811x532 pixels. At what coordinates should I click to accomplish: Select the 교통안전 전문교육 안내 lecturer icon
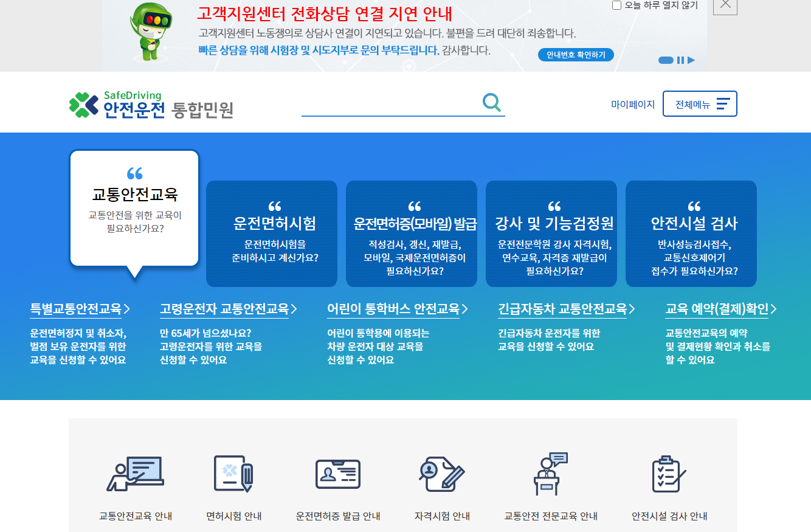548,474
